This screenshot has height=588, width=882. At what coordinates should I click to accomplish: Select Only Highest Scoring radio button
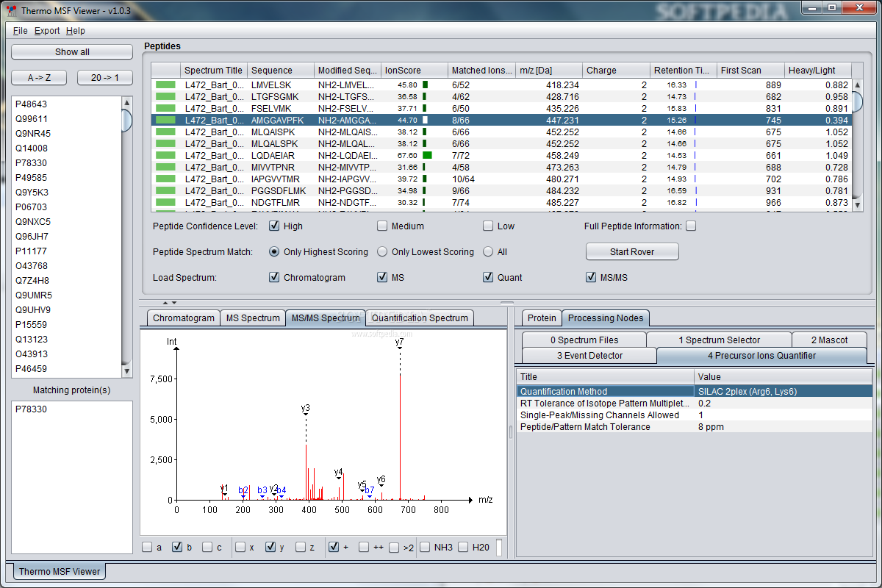pos(274,251)
